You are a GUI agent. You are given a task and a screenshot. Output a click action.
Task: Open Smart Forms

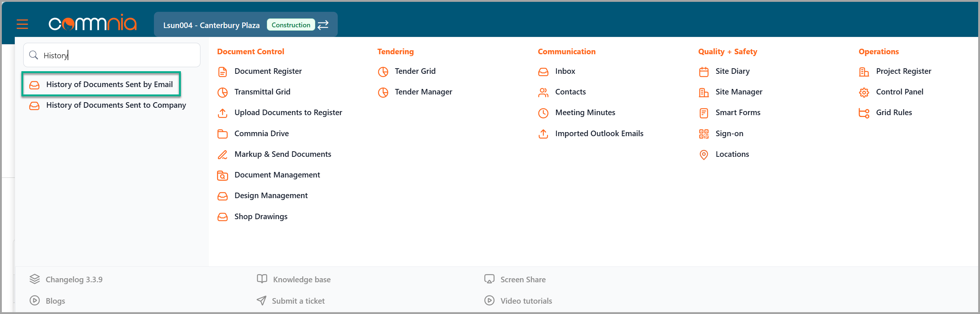click(x=737, y=113)
